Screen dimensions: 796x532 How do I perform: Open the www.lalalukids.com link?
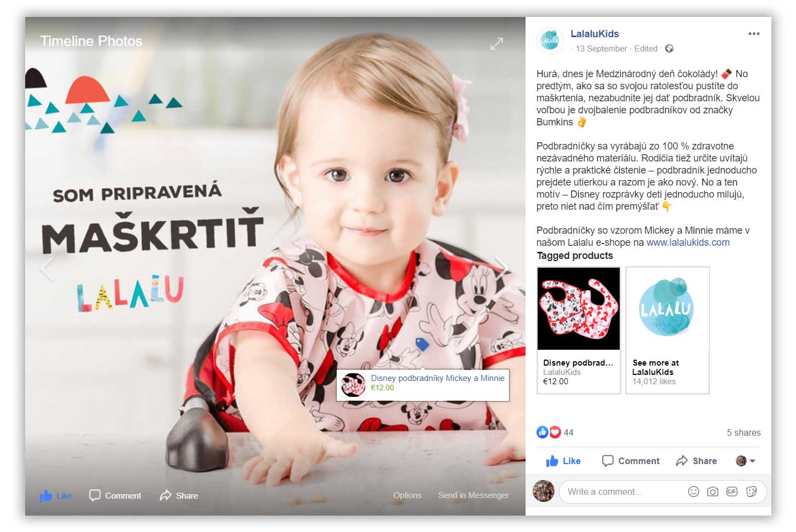pyautogui.click(x=688, y=242)
